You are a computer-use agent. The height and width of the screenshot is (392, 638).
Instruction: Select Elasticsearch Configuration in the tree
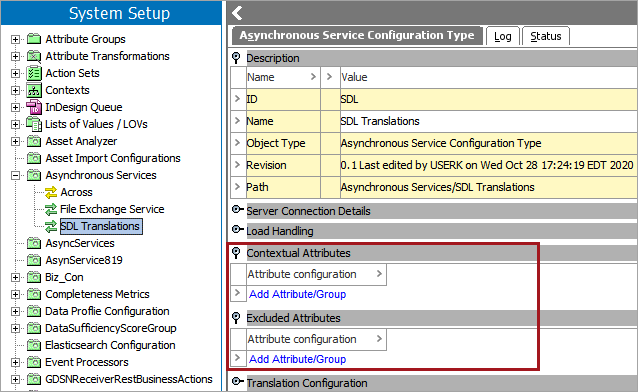coord(110,345)
